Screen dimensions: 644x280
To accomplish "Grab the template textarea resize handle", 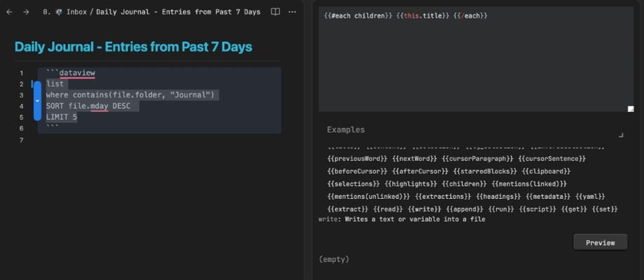I will (630, 108).
